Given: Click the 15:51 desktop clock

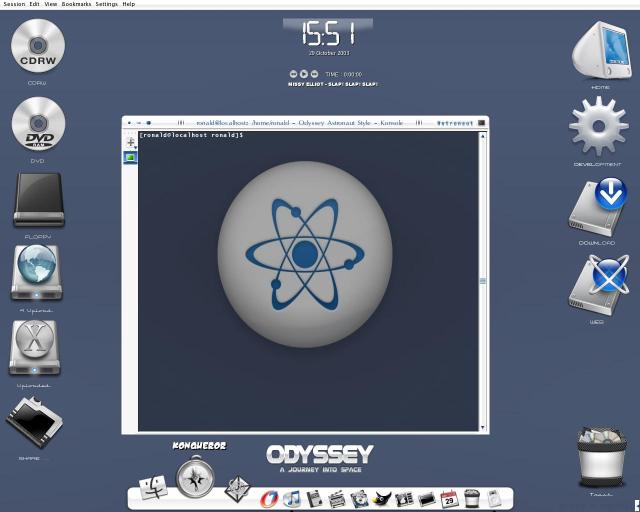Looking at the screenshot, I should pyautogui.click(x=328, y=33).
